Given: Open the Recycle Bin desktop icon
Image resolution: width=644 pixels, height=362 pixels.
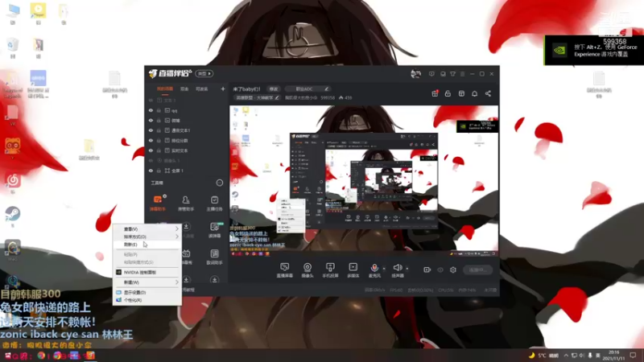Looking at the screenshot, I should coord(13,48).
